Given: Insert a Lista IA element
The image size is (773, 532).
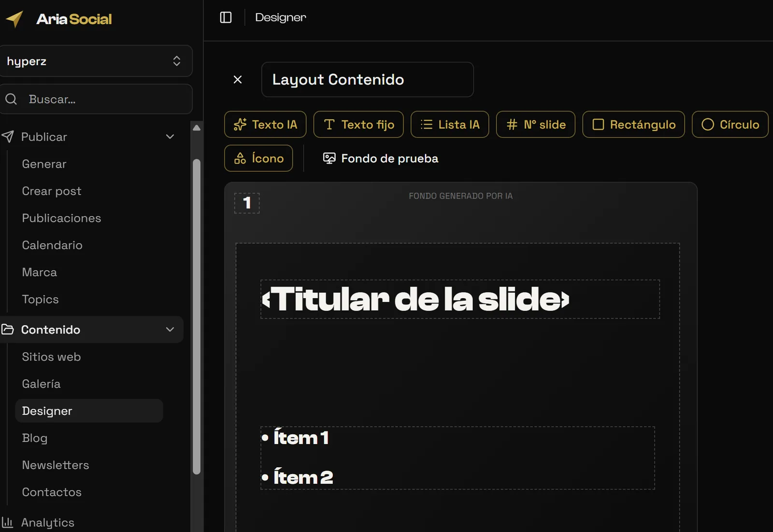Looking at the screenshot, I should click(x=450, y=125).
